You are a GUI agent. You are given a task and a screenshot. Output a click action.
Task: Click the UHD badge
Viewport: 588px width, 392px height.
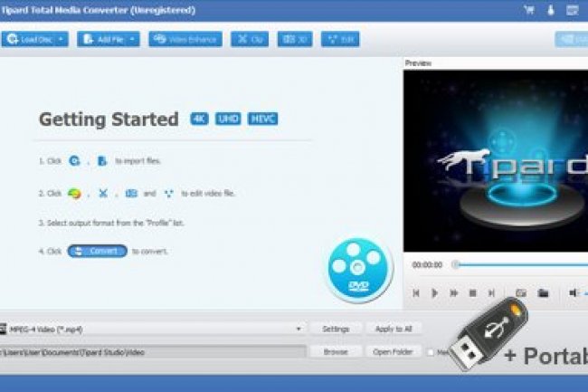(228, 119)
